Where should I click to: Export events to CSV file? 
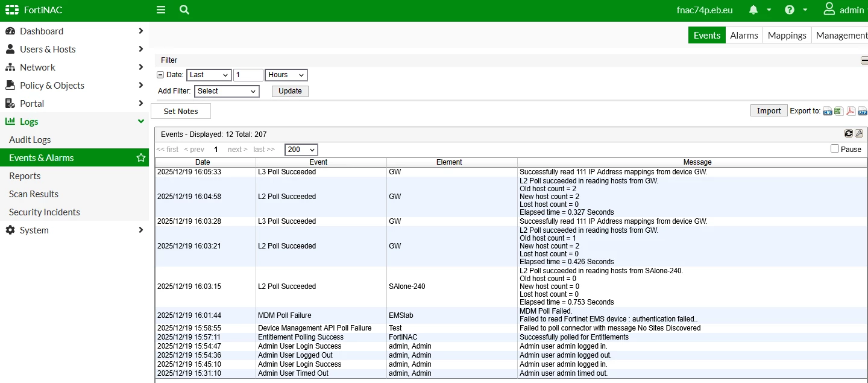click(x=828, y=111)
